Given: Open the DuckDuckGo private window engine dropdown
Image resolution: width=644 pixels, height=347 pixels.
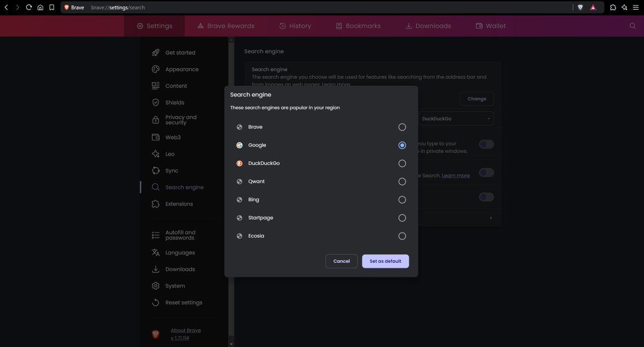Looking at the screenshot, I should point(456,118).
